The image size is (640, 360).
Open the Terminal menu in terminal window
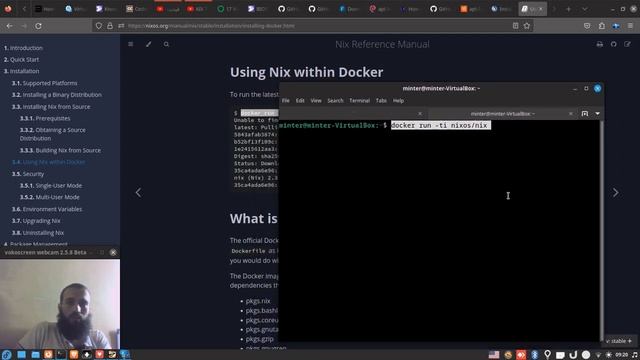pos(359,100)
